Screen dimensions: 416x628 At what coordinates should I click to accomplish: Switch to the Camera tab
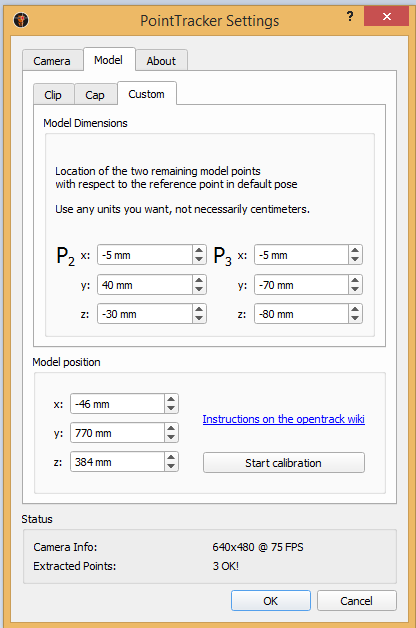pos(52,60)
